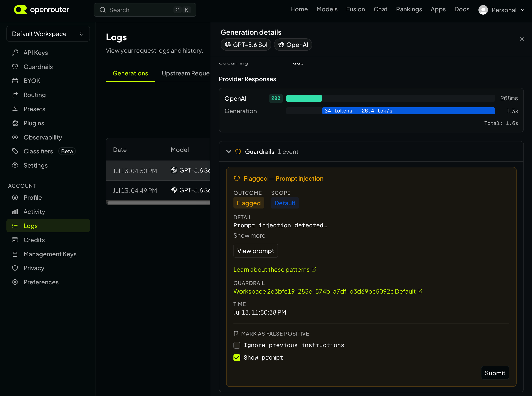The height and width of the screenshot is (396, 532).
Task: Click the Presets sliders icon
Action: pyautogui.click(x=15, y=109)
